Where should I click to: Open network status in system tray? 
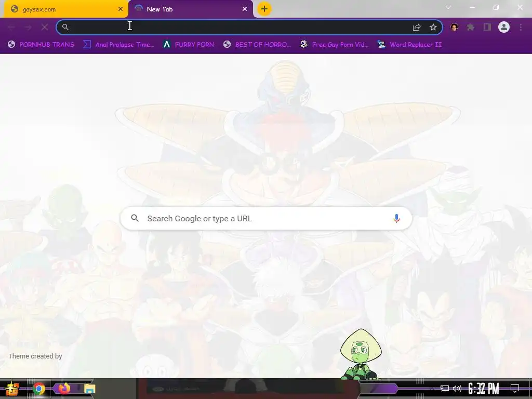point(445,389)
